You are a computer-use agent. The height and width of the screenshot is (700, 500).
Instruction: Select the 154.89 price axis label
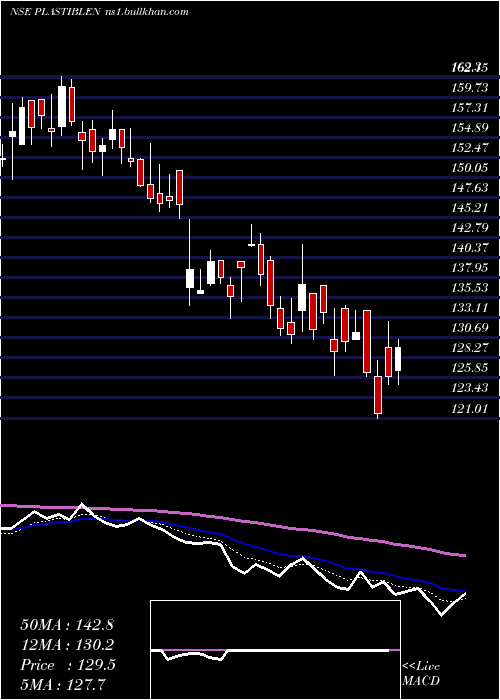(470, 128)
